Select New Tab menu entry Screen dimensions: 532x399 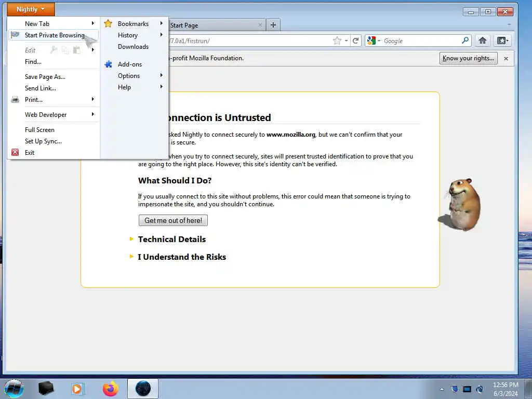(37, 24)
